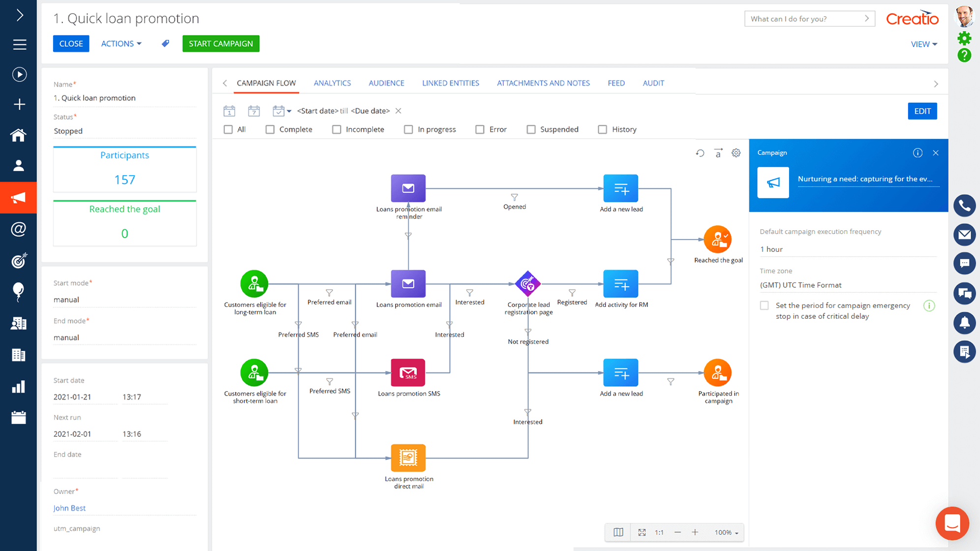The width and height of the screenshot is (980, 551).
Task: Select the Loans promotion SMS element
Action: pyautogui.click(x=408, y=372)
